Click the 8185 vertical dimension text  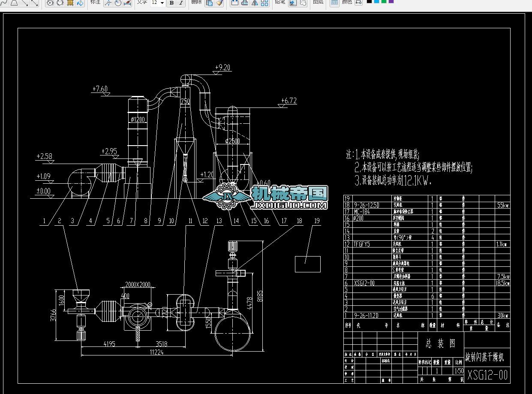[x=260, y=295]
